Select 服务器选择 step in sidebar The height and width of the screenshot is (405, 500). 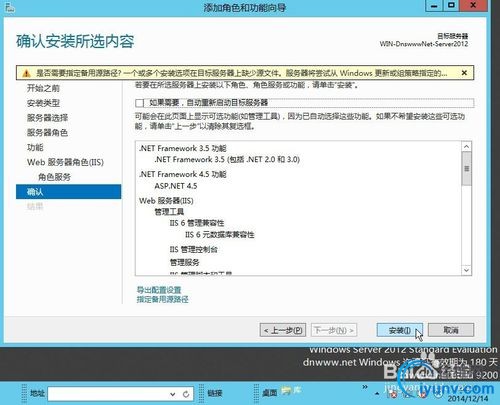[47, 118]
